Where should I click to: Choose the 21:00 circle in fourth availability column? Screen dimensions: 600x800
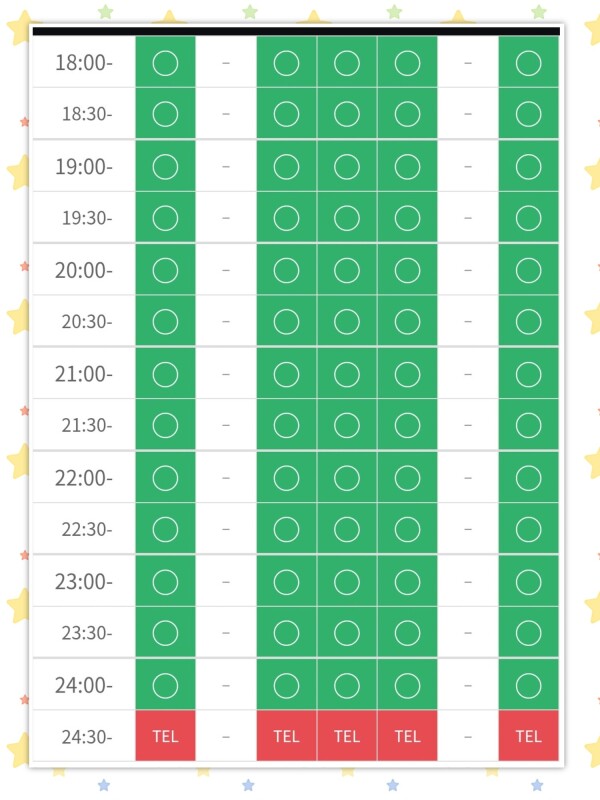(x=347, y=374)
